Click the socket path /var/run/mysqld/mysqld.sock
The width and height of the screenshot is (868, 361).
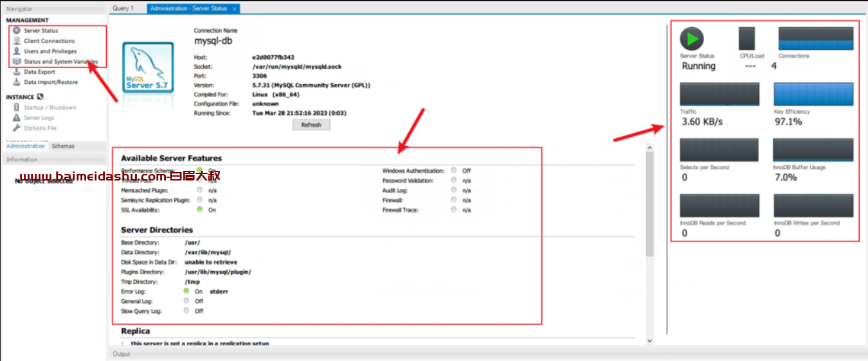[x=296, y=66]
